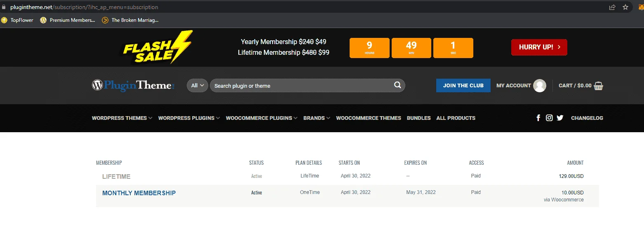The height and width of the screenshot is (250, 644).
Task: Click the MONTHLY MEMBERSHIP name
Action: [x=139, y=193]
